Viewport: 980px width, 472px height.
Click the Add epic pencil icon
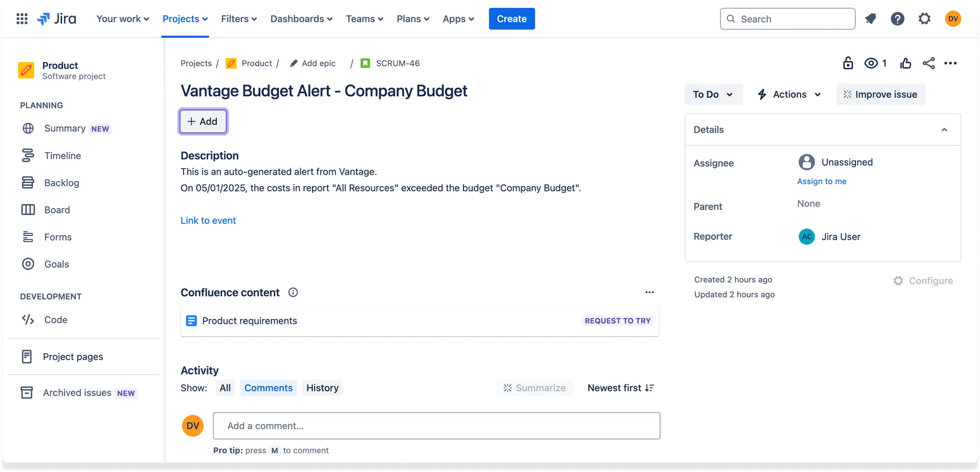[x=294, y=63]
